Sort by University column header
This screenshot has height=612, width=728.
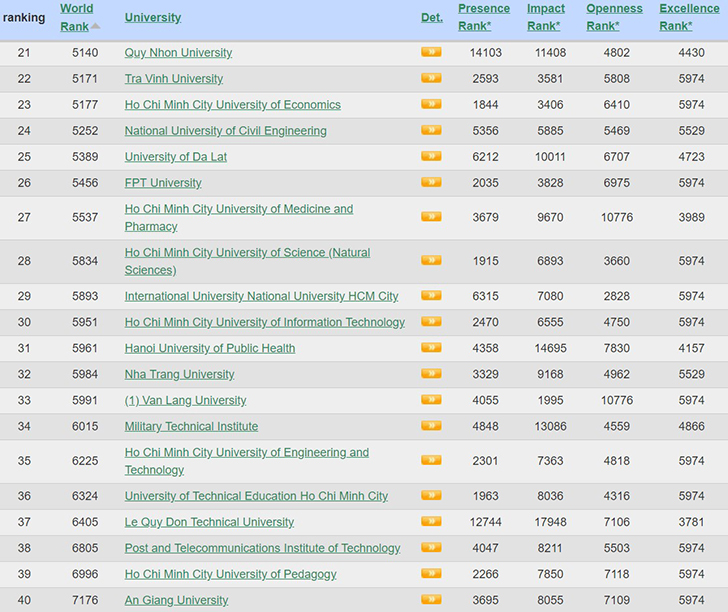click(153, 17)
